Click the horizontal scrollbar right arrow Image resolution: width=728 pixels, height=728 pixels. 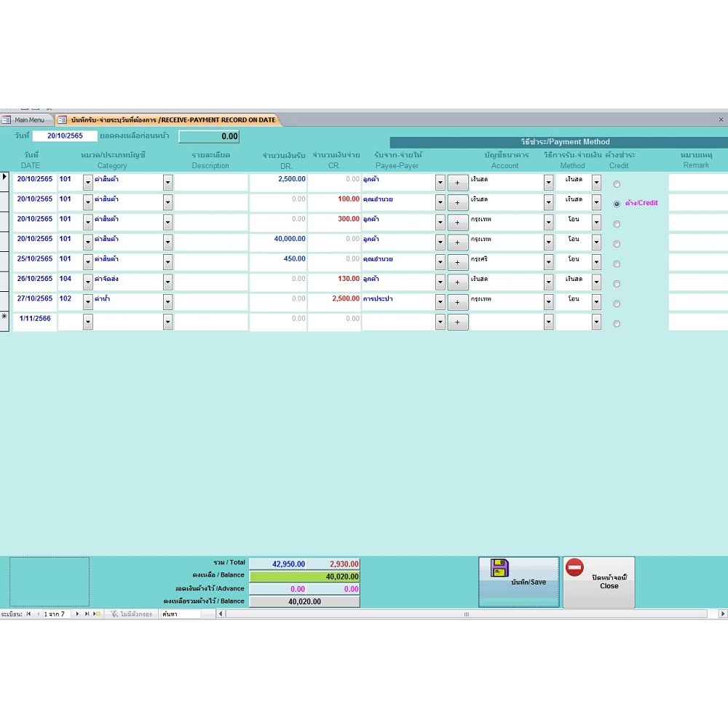(722, 614)
